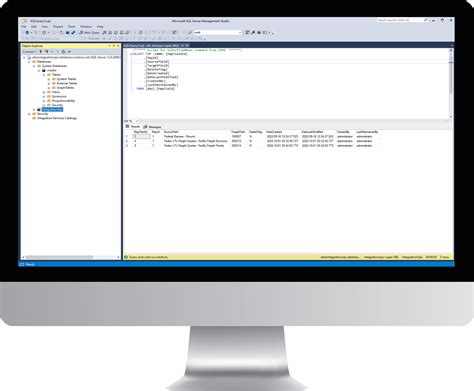474x391 pixels.
Task: Close the Object Explorer panel
Action: pyautogui.click(x=118, y=46)
